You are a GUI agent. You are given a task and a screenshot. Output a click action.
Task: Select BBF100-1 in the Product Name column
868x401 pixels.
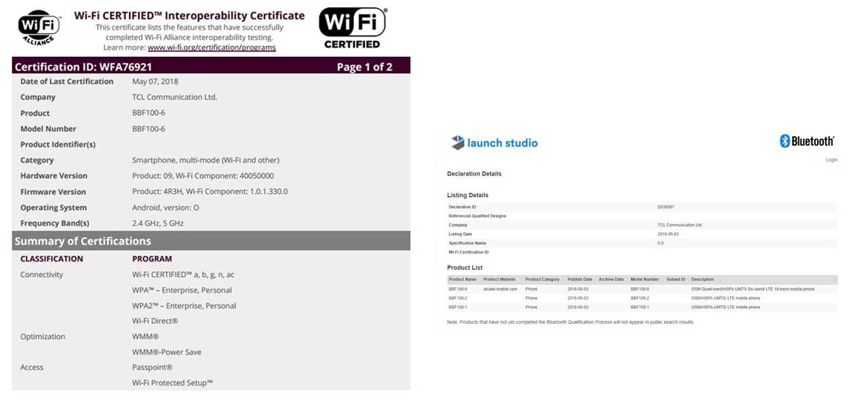pos(458,307)
